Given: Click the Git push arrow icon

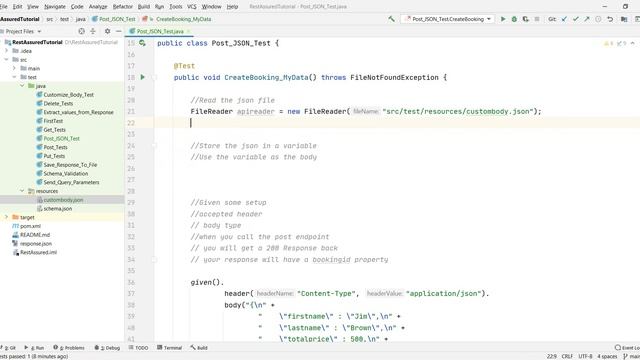Looking at the screenshot, I should 587,19.
